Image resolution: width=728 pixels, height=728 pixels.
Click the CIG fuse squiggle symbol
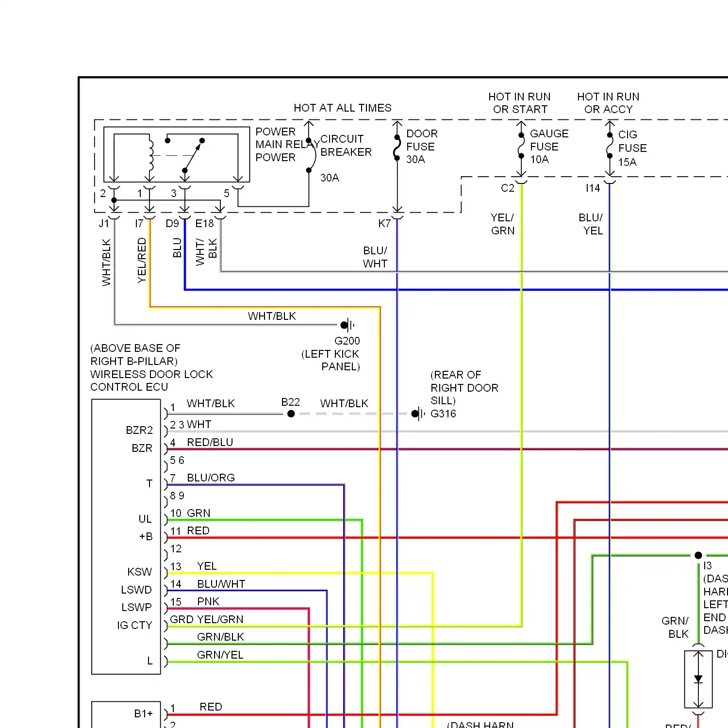[609, 145]
